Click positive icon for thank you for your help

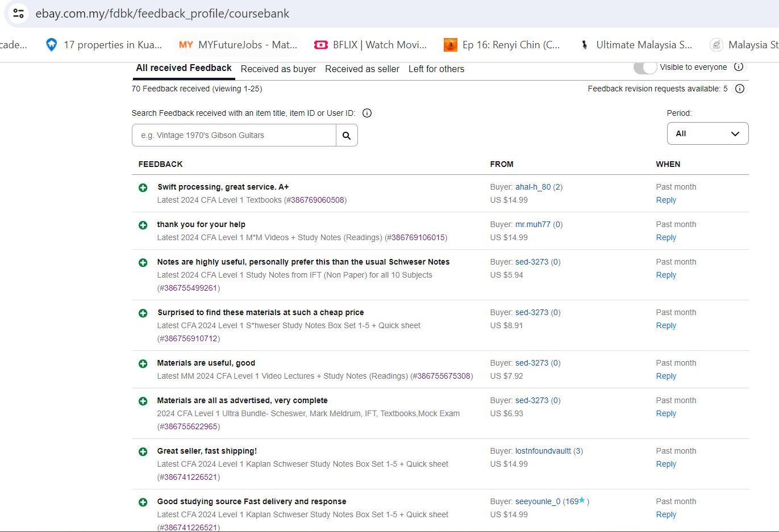click(143, 225)
